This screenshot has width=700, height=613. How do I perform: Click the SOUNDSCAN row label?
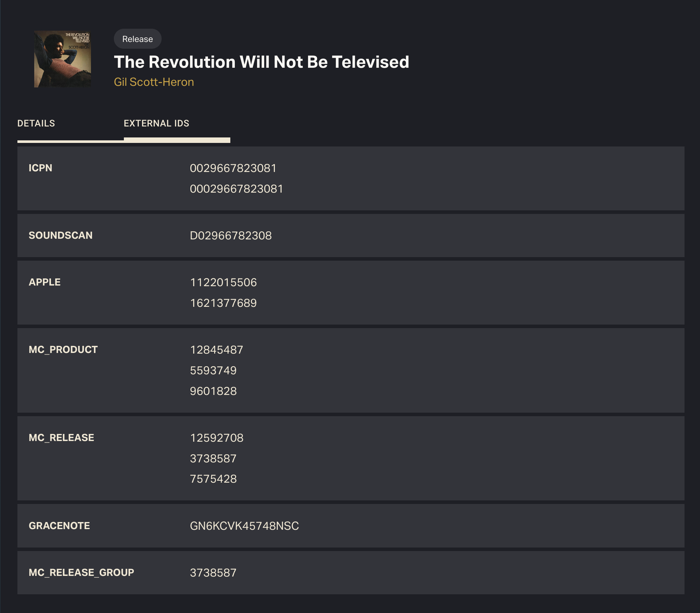pyautogui.click(x=61, y=235)
